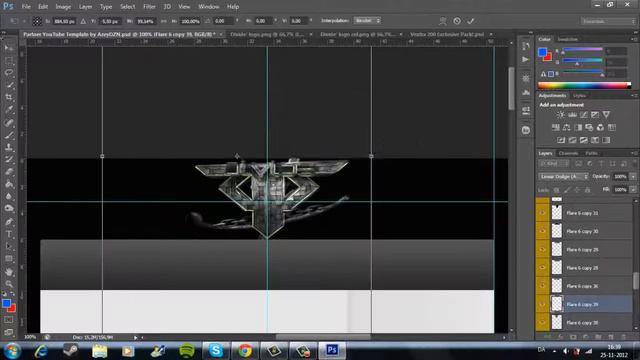The width and height of the screenshot is (640, 360).
Task: Select the Crop tool
Action: (x=9, y=98)
